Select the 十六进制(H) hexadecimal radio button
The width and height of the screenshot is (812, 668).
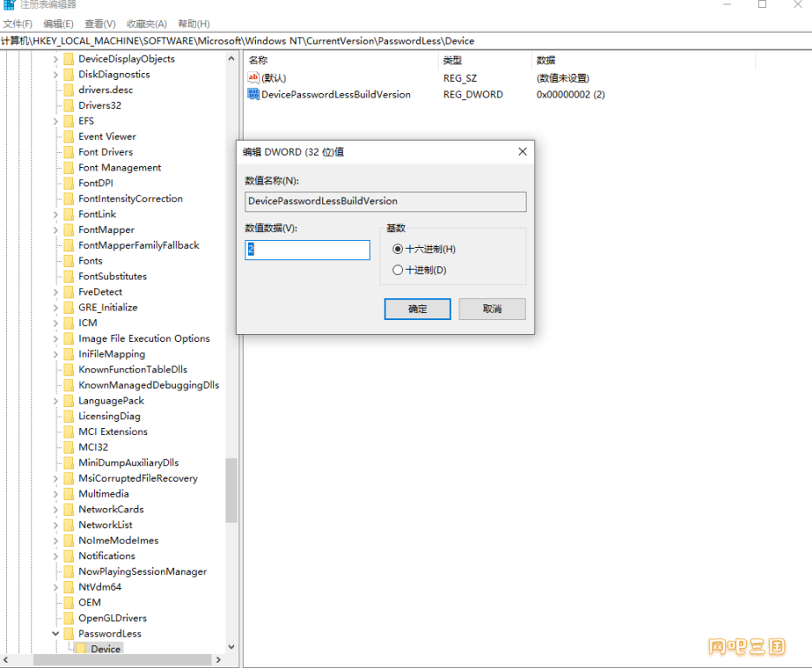point(398,250)
